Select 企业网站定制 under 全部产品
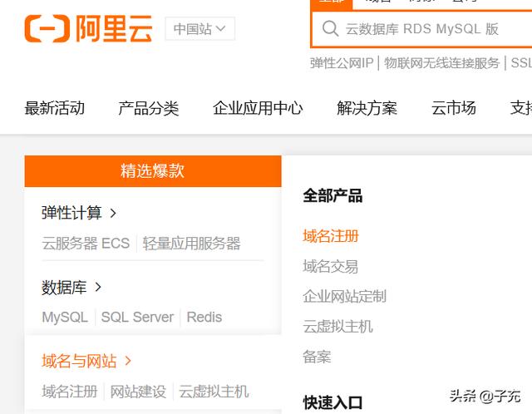 (345, 297)
